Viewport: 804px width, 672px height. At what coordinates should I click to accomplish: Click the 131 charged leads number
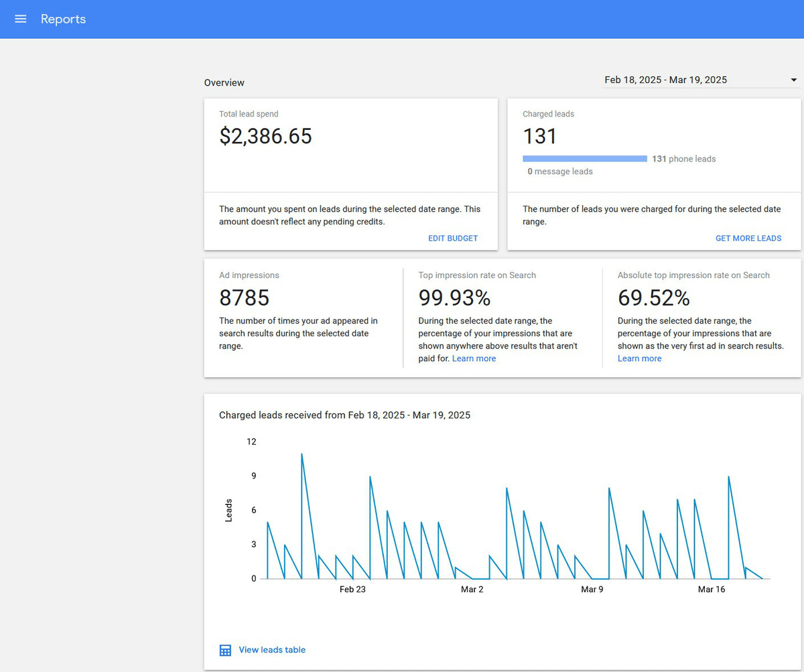(x=540, y=136)
